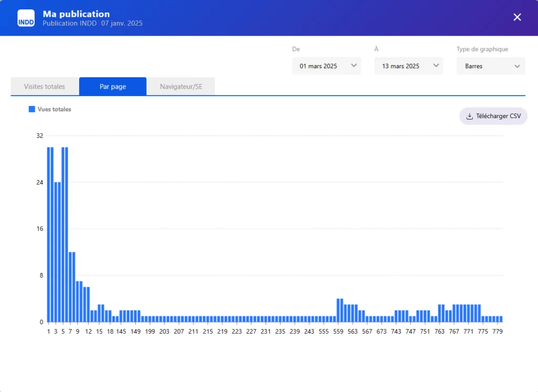The width and height of the screenshot is (538, 392).
Task: Click the x-axis label 763
Action: (x=440, y=331)
